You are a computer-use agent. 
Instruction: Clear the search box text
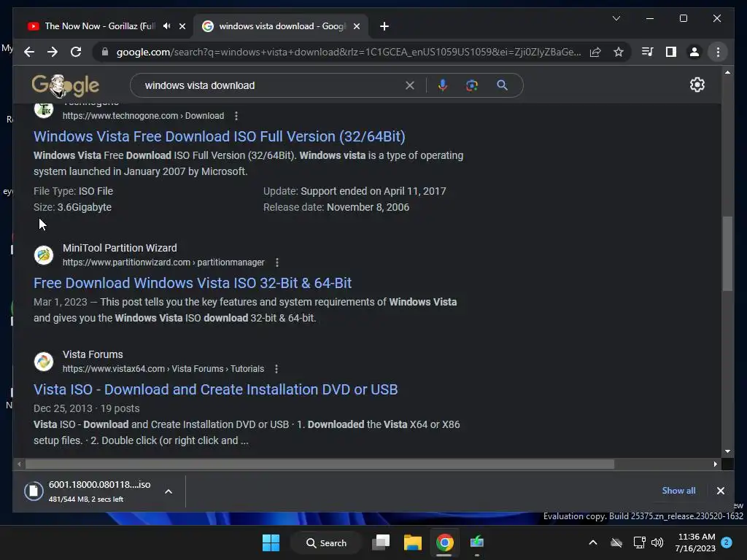coord(410,85)
